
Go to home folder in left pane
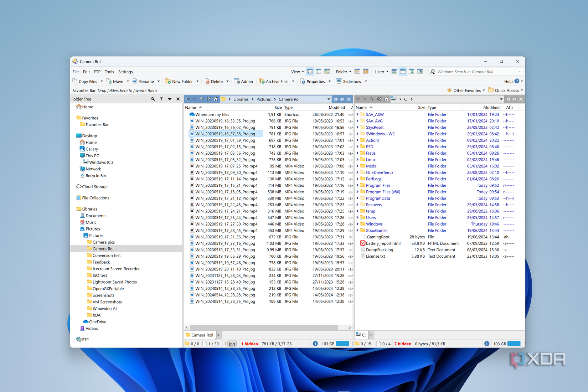[x=216, y=99]
